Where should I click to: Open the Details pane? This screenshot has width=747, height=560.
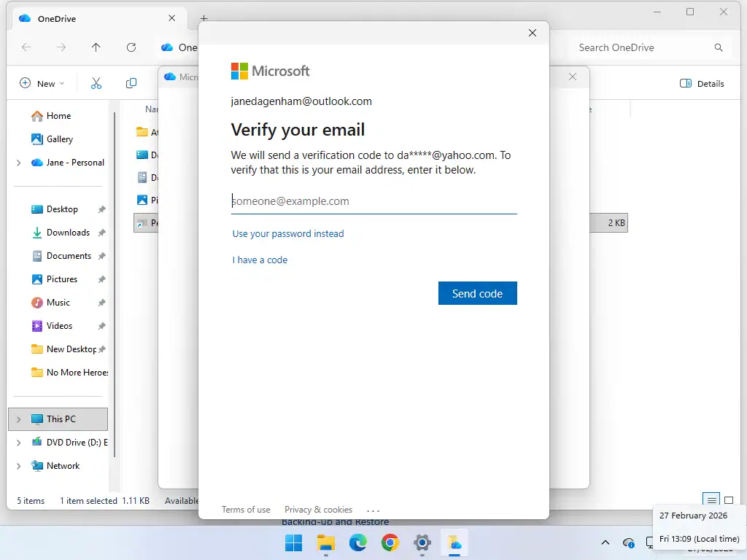(x=701, y=83)
